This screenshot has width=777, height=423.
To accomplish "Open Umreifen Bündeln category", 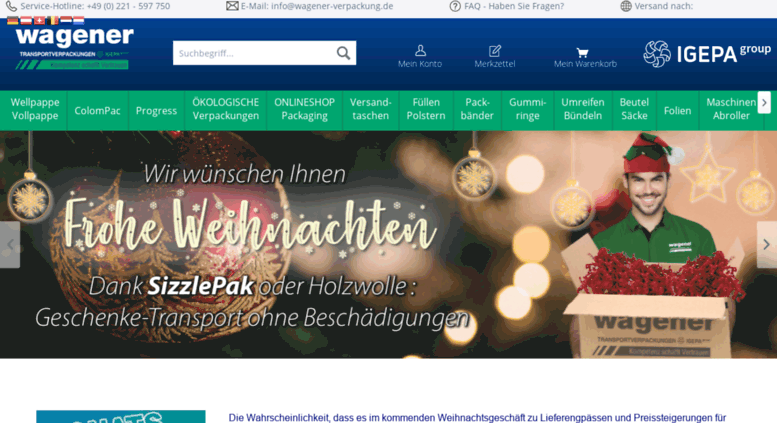I will (583, 109).
